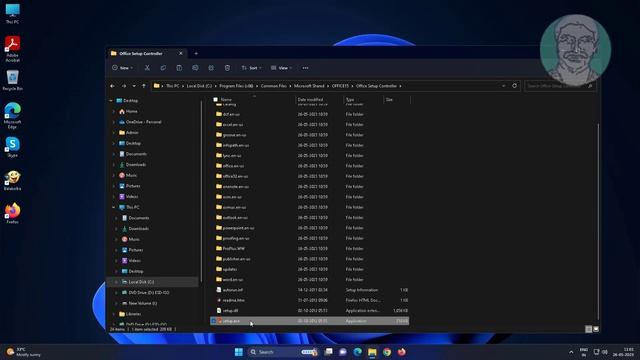Switch to Details view layout icon
The image size is (640, 360).
(x=588, y=329)
